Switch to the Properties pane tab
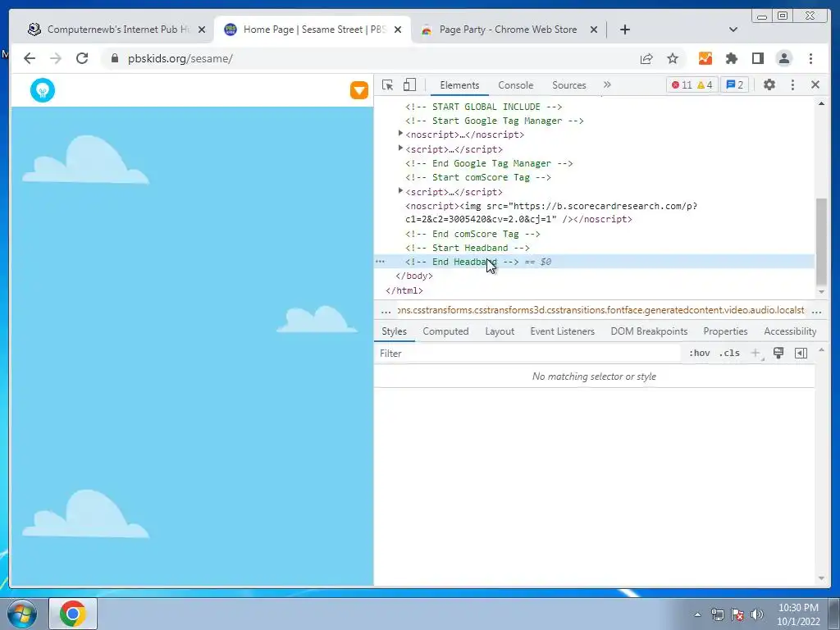 [x=725, y=331]
